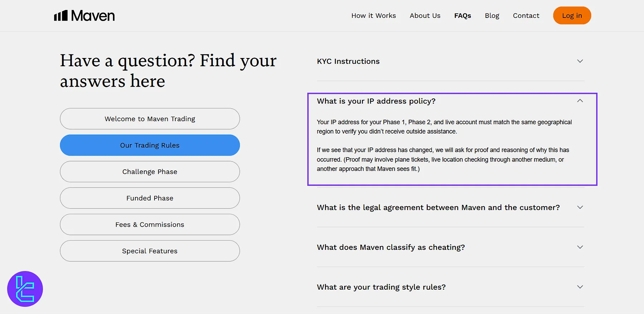Expand the trading style rules chevron
This screenshot has width=644, height=314.
click(x=580, y=287)
